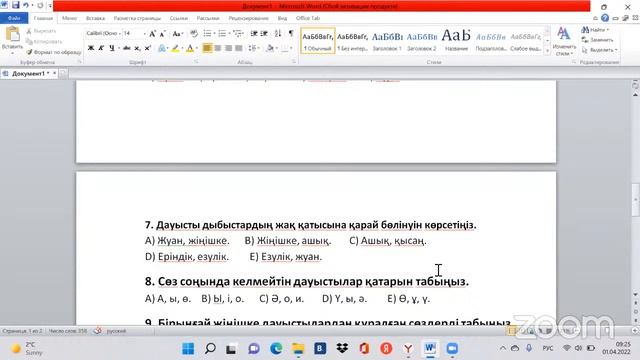The width and height of the screenshot is (640, 360).
Task: Open the Select (Выделить) dropdown
Action: coord(600,50)
